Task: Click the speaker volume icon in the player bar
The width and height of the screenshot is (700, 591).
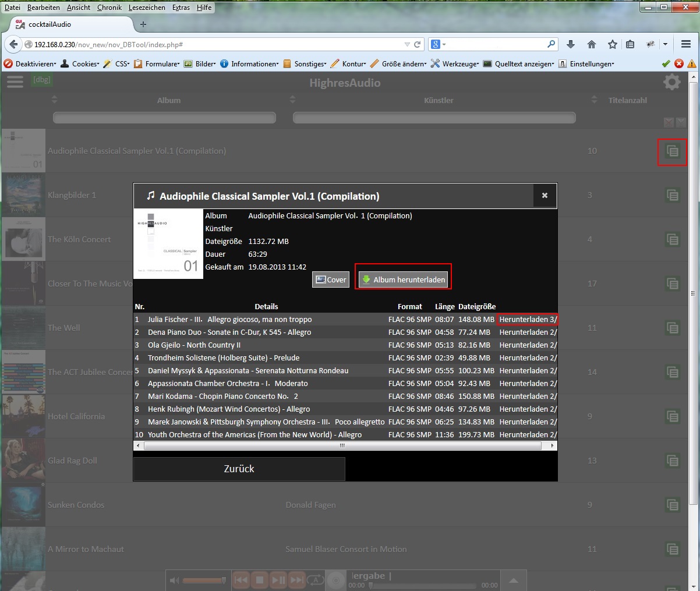Action: point(174,580)
